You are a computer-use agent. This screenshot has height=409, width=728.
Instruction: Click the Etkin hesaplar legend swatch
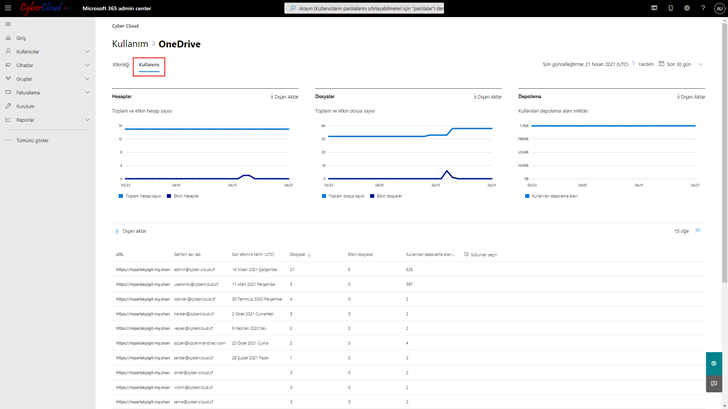coord(169,196)
